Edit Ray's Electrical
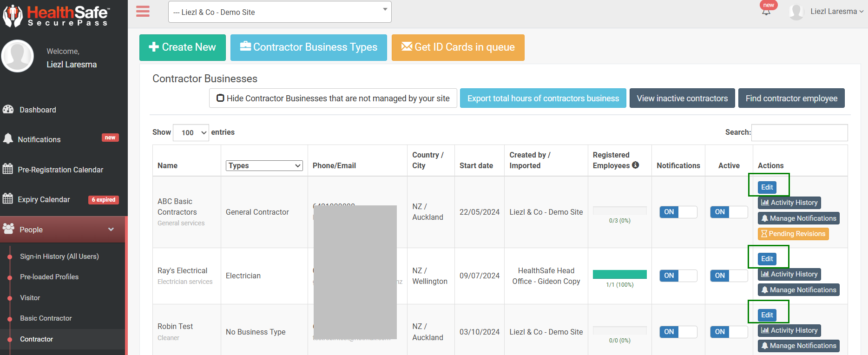The width and height of the screenshot is (868, 355). pos(767,259)
